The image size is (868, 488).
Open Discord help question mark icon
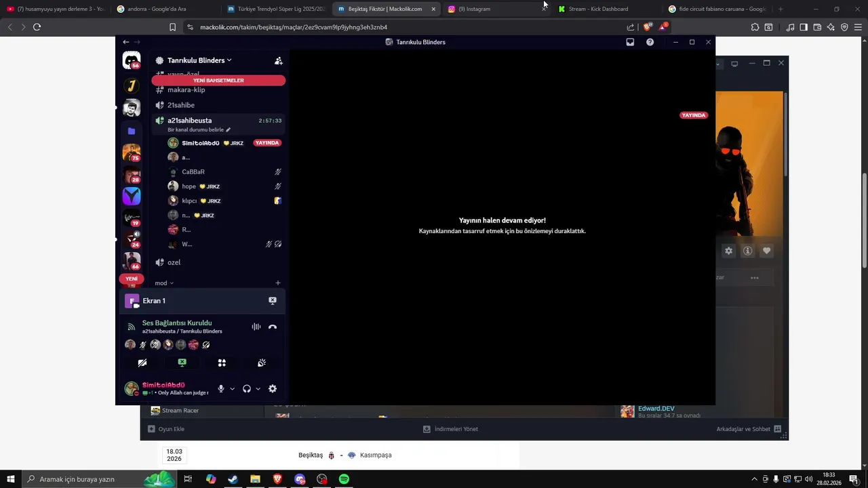[x=650, y=42]
